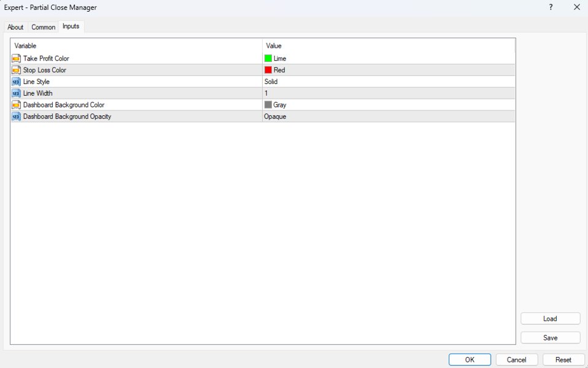Click the red swatch for Stop Loss Color
The width and height of the screenshot is (588, 368).
pyautogui.click(x=269, y=69)
